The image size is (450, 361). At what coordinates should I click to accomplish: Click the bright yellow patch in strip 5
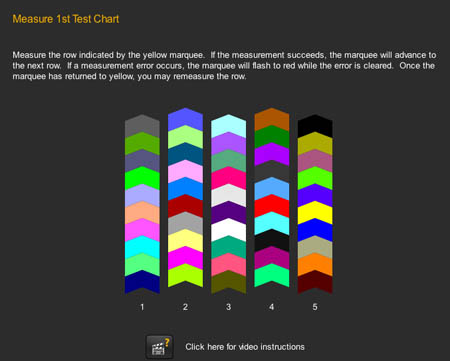coord(315,213)
